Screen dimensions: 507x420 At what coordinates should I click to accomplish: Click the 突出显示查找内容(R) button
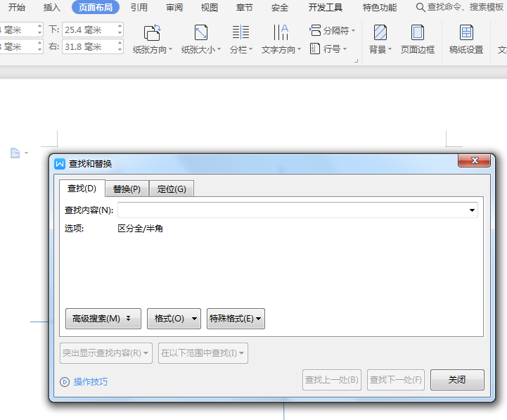(x=106, y=353)
